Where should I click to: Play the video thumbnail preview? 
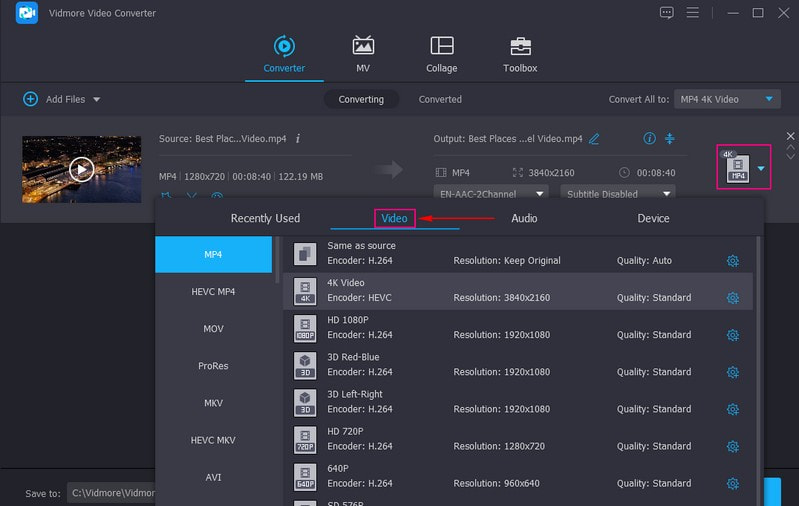pos(81,169)
